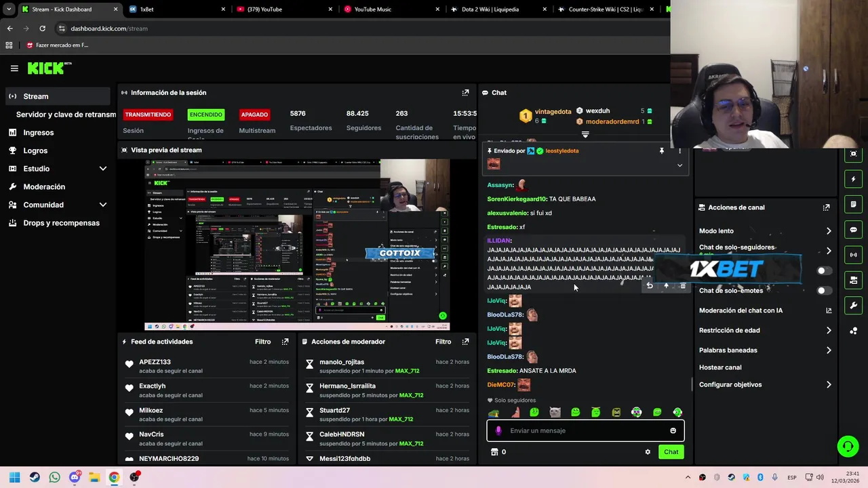Click the lightning bolt icon in right rail
Viewport: 868px width, 488px height.
tap(853, 179)
